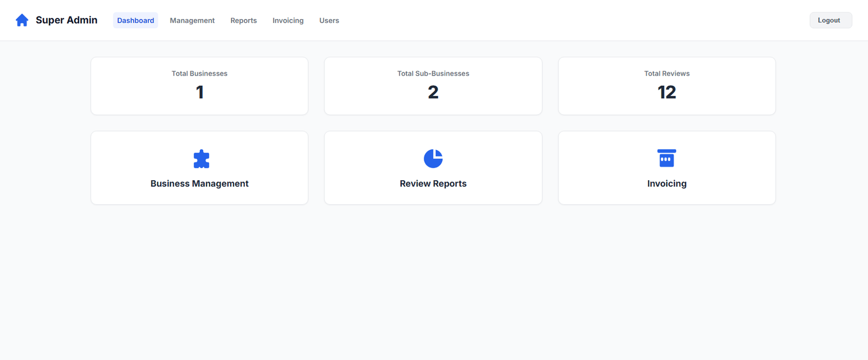Open the Review Reports card title
This screenshot has height=360, width=868.
point(433,184)
